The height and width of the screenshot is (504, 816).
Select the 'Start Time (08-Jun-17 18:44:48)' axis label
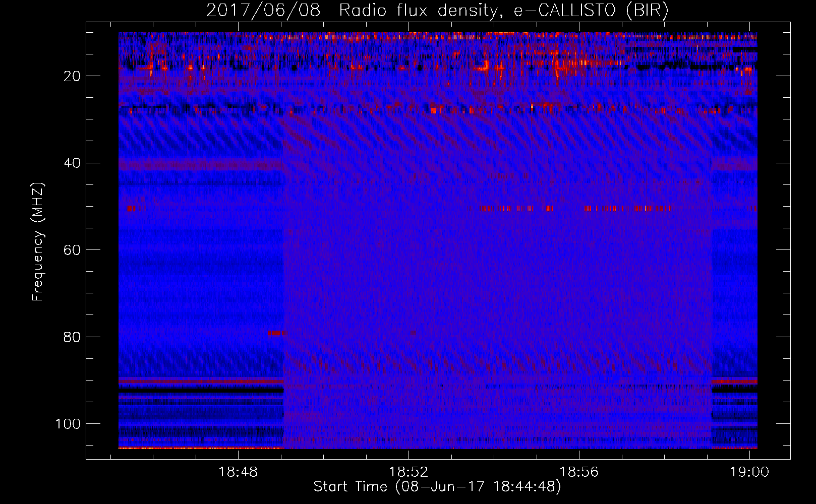(x=437, y=487)
